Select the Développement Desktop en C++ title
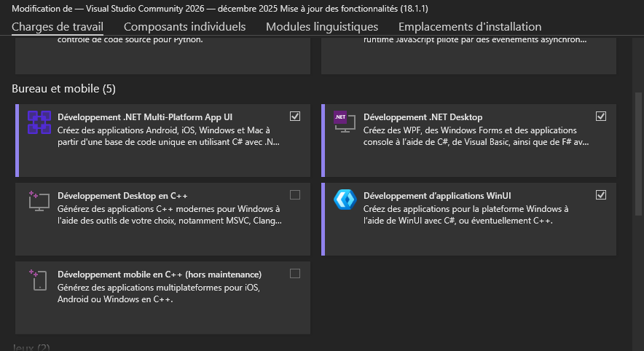 coord(122,196)
